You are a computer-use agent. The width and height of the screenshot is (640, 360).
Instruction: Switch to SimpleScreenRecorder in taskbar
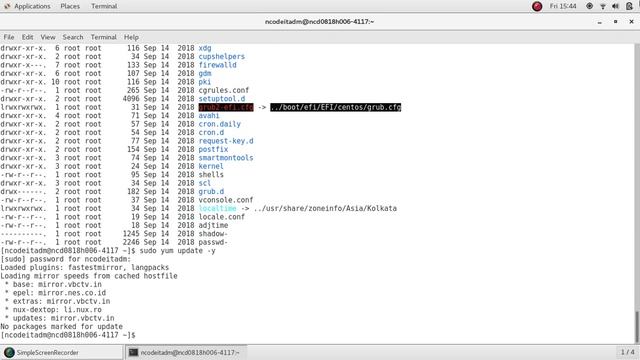62,352
